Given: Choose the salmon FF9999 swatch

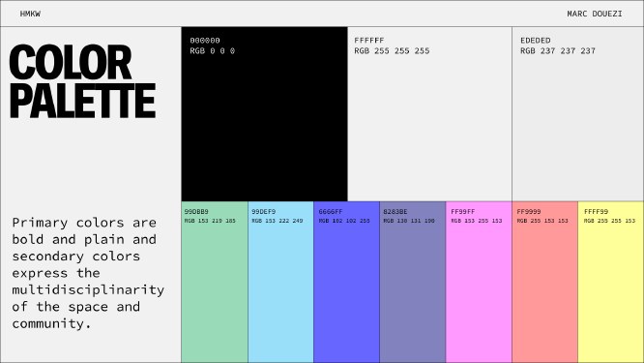Looking at the screenshot, I should 545,282.
